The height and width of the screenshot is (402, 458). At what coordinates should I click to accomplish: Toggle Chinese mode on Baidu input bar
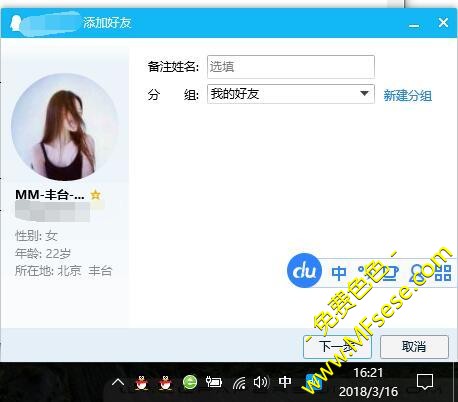[x=339, y=273]
